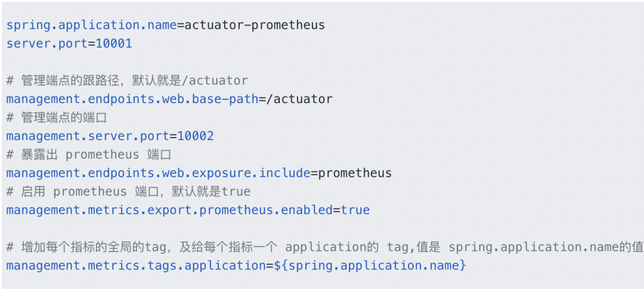This screenshot has height=289, width=644.
Task: Click the prometheus value after exposure.include
Action: [355, 173]
